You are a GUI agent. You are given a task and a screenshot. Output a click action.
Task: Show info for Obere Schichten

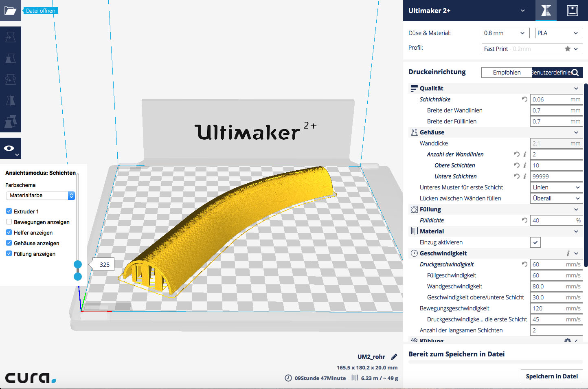[524, 165]
